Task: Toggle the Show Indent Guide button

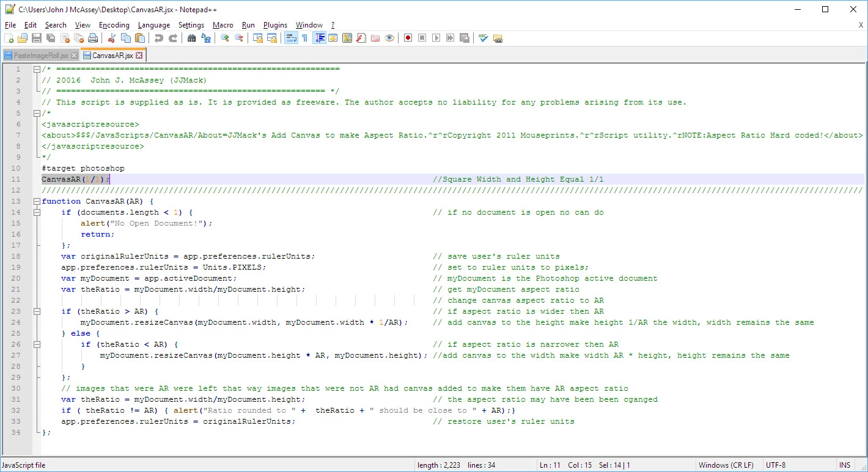Action: (319, 38)
